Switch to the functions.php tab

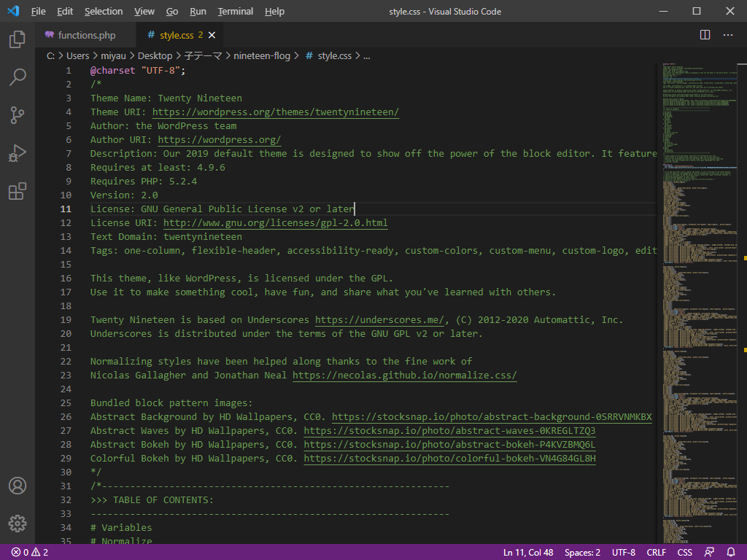tap(86, 35)
